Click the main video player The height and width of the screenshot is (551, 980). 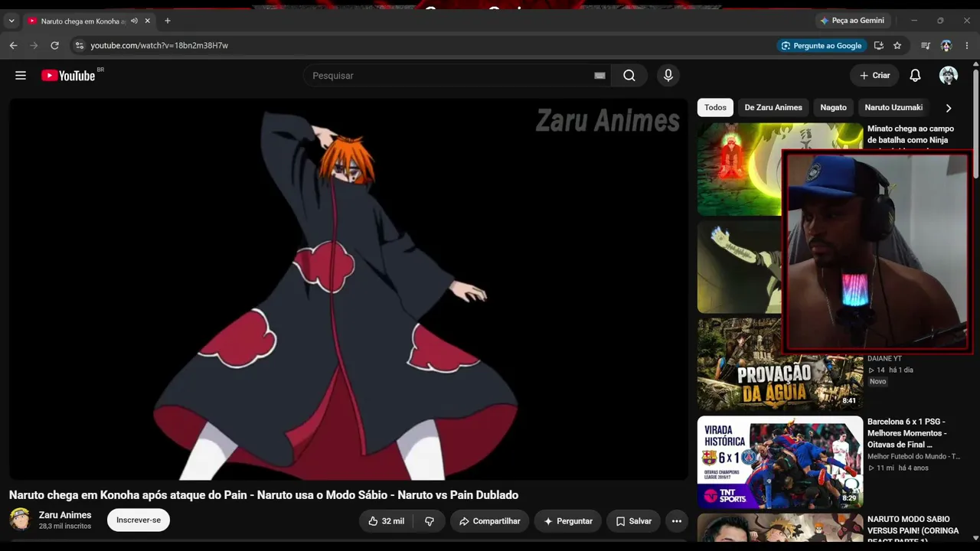(348, 289)
